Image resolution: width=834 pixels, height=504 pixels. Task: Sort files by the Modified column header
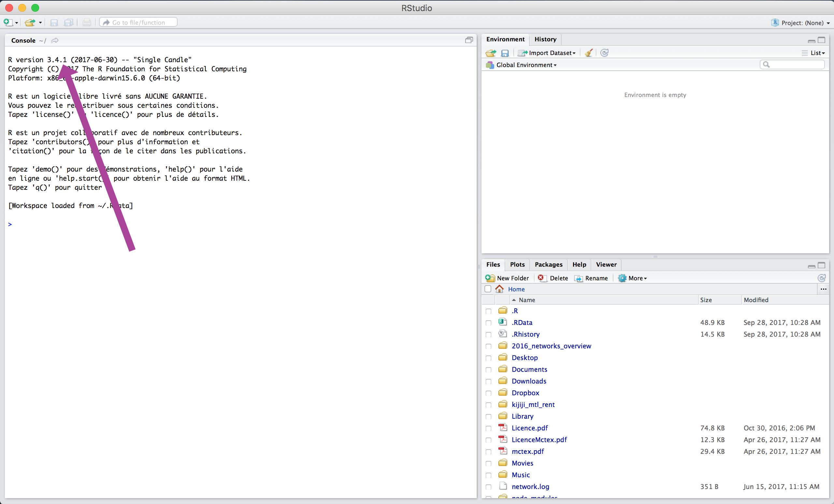[784, 300]
